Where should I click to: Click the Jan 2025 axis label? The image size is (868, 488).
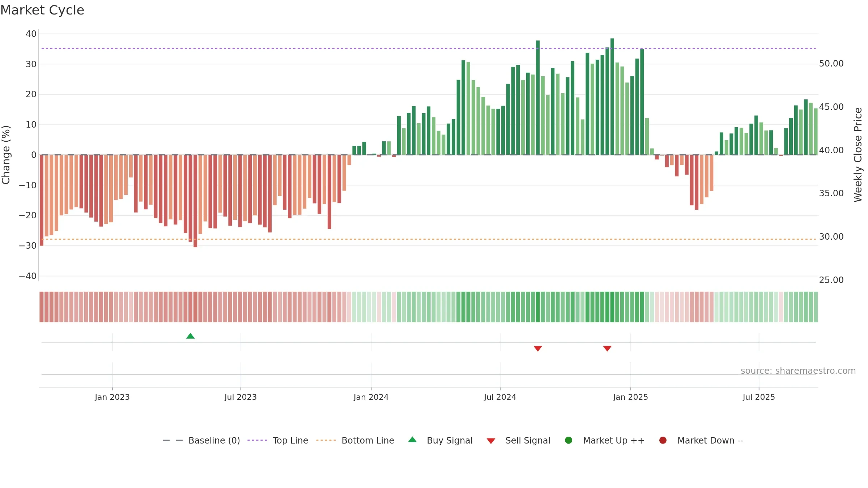pos(630,397)
